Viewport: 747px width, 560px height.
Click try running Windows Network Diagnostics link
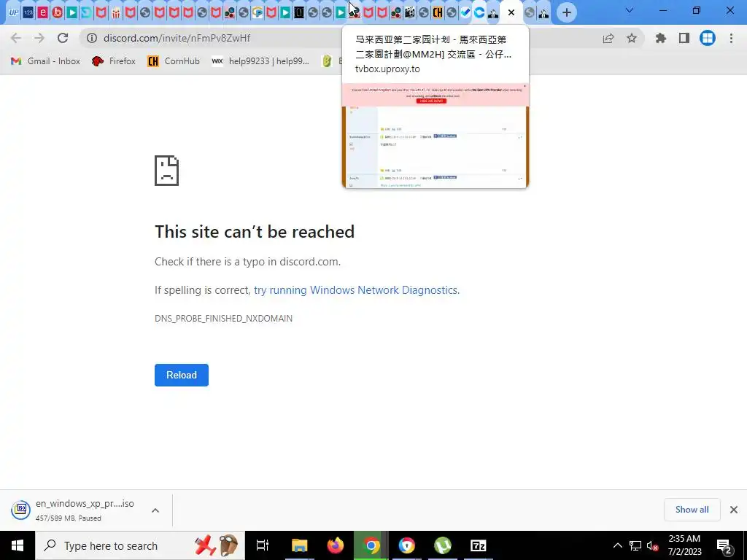[x=356, y=290]
